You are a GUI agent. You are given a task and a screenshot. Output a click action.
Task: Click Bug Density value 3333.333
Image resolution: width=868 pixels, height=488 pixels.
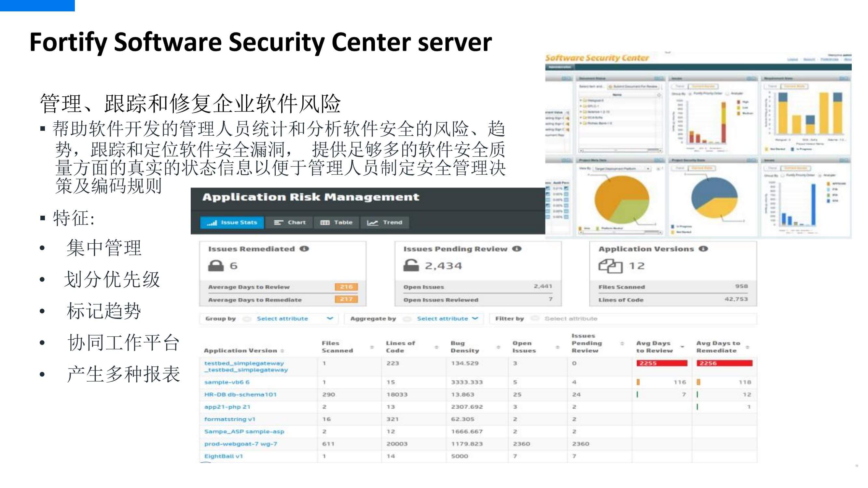click(467, 382)
